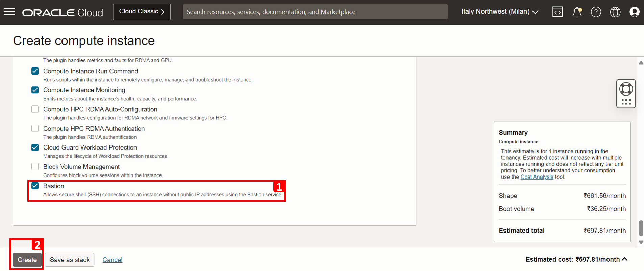Click the vertical scrollbar thumb

(641, 228)
